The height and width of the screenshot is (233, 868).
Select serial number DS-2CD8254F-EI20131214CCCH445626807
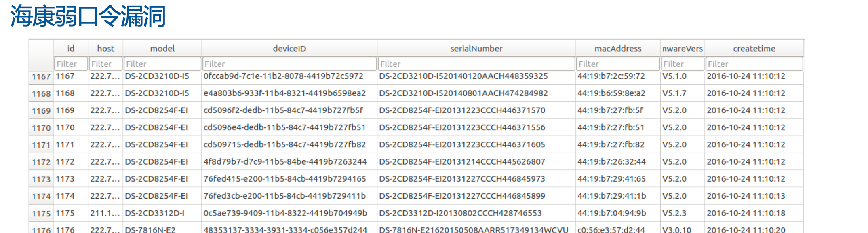pos(476,162)
